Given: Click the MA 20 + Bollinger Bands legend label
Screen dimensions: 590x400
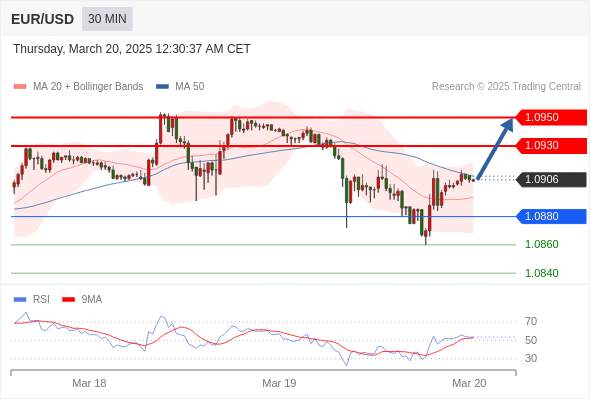Looking at the screenshot, I should [x=88, y=87].
